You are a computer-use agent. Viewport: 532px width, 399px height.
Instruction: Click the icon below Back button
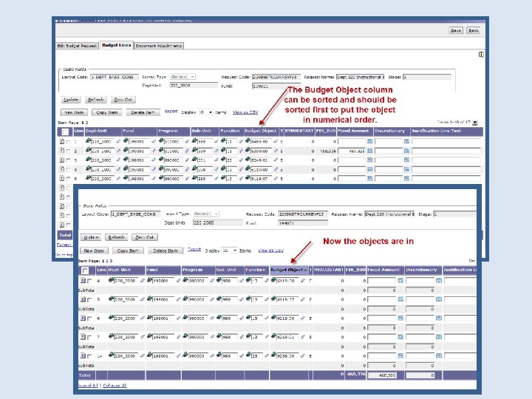click(x=481, y=54)
